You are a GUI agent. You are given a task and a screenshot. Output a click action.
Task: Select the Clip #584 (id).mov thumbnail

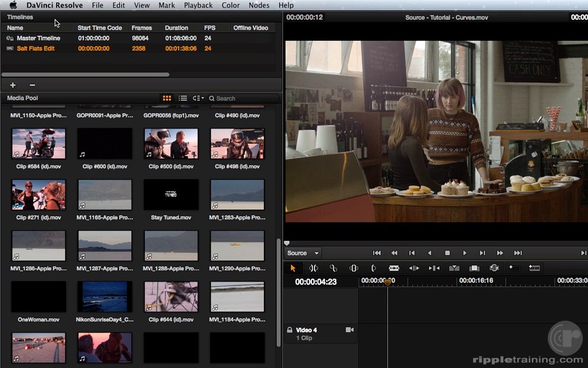tap(39, 144)
